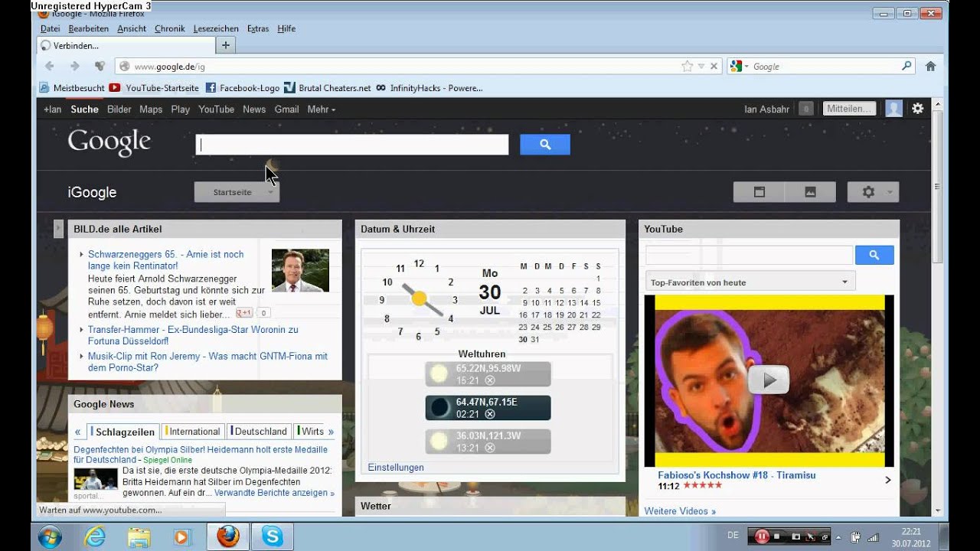
Task: Bookmark page with the star icon
Action: click(687, 67)
